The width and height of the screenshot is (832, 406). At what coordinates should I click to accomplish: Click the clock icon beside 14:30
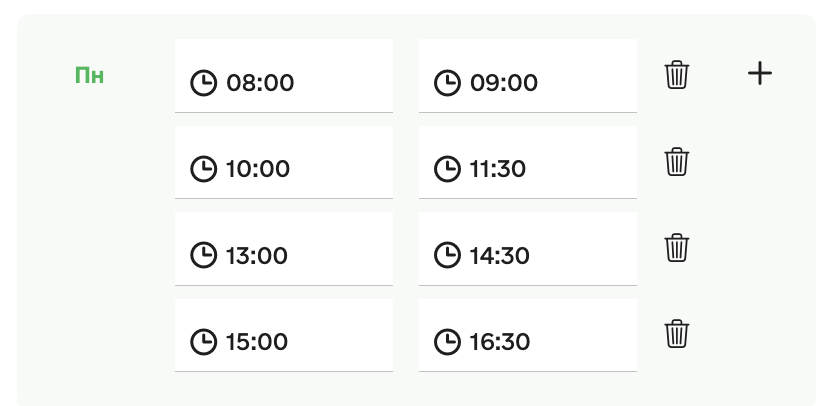coord(447,255)
